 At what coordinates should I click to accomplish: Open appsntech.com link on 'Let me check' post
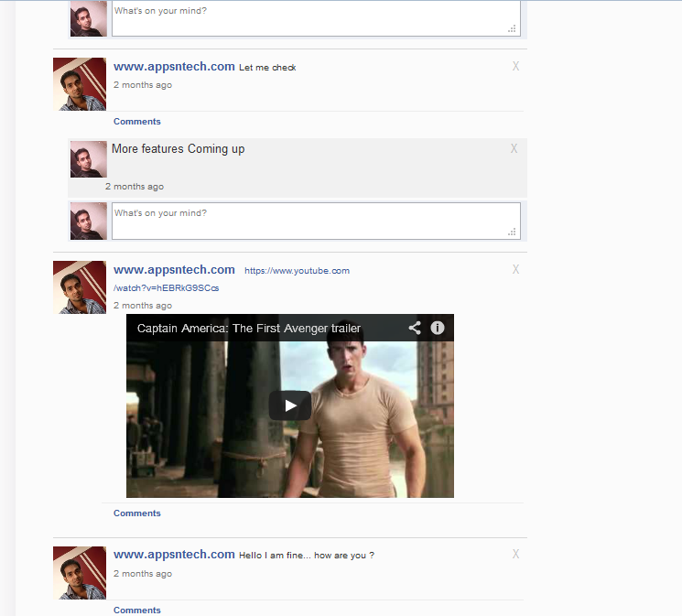174,67
